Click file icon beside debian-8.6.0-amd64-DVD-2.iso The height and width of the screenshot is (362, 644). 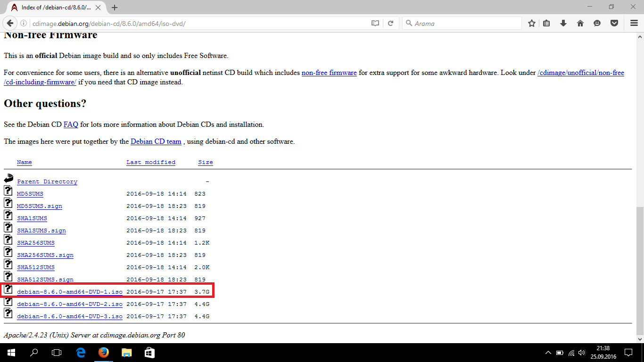tap(8, 301)
